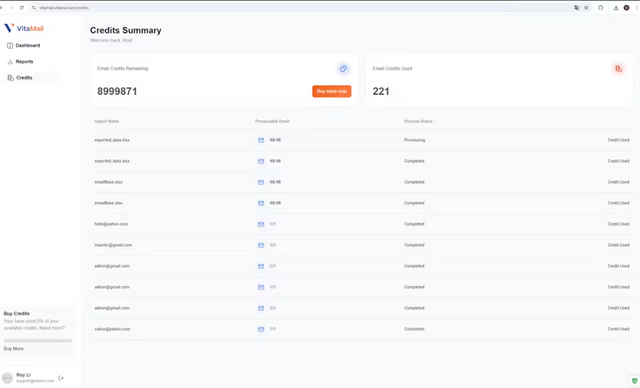Bookmark this page with the star icon

coord(586,8)
